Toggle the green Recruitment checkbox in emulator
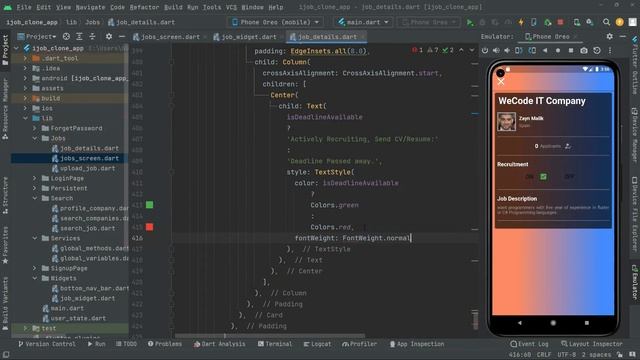Viewport: 640px width, 360px height. tap(543, 177)
